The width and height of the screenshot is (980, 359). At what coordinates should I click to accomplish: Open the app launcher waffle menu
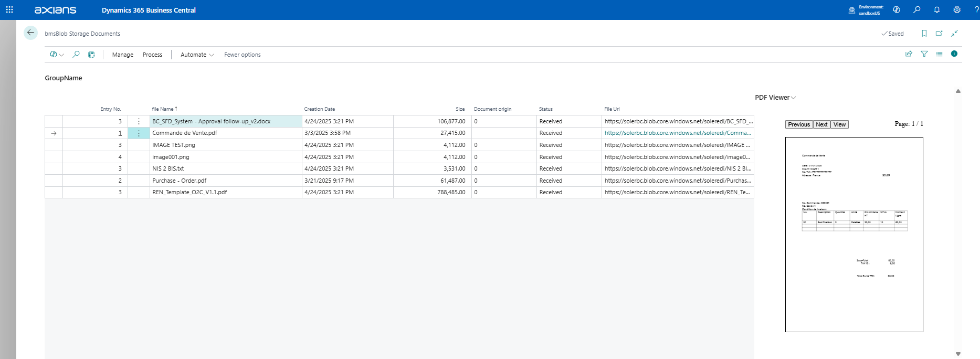(x=9, y=10)
